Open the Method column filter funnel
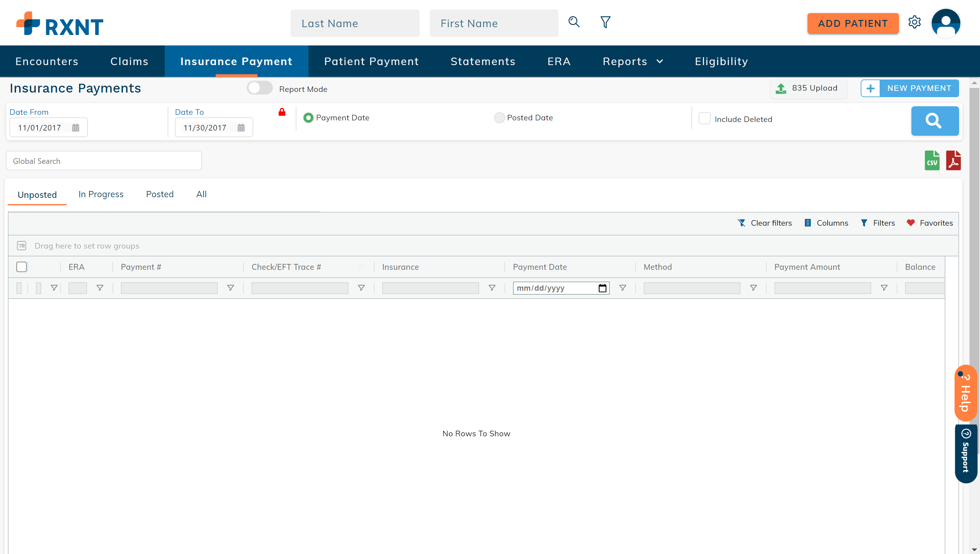This screenshot has height=554, width=980. point(753,288)
